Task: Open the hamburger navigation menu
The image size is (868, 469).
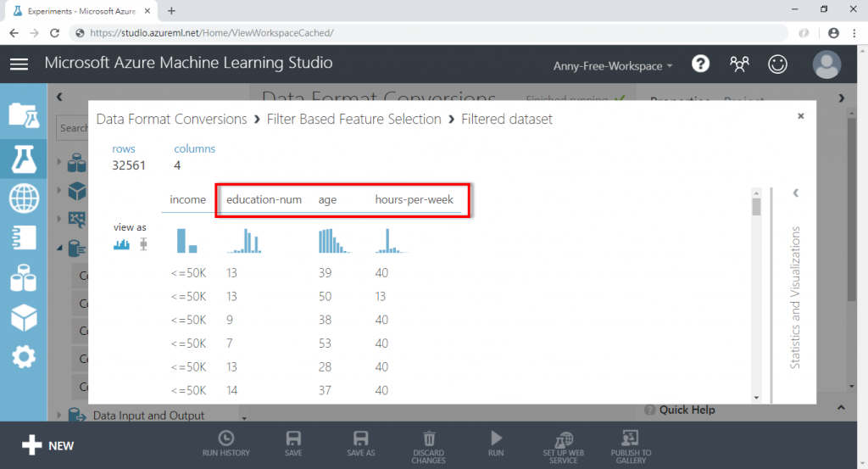Action: 19,64
